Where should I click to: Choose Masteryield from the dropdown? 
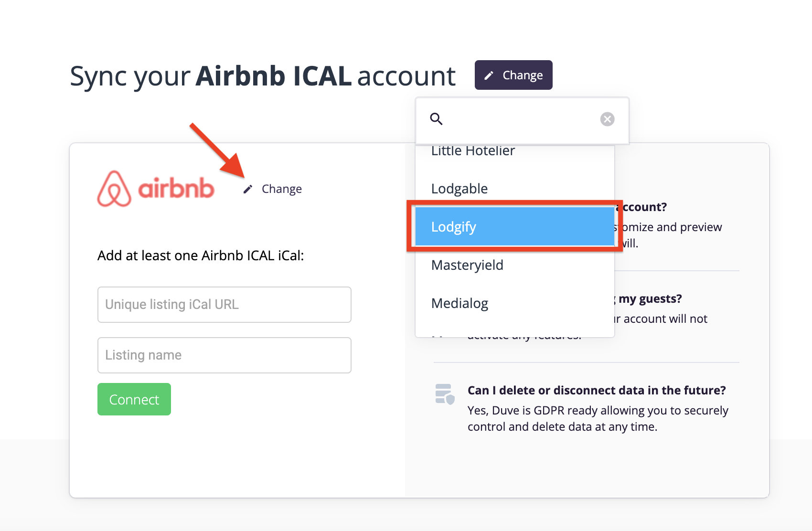point(467,265)
